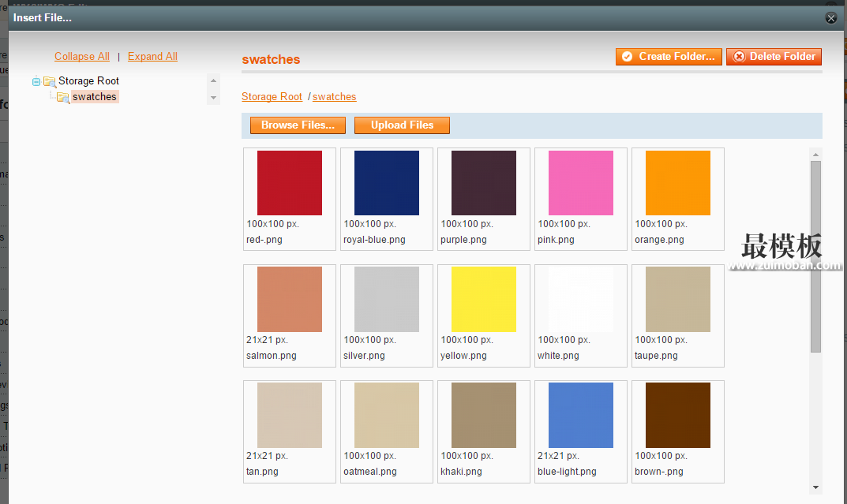Select the red swatch thumbnail
Screen dimensions: 847x504
coord(290,183)
